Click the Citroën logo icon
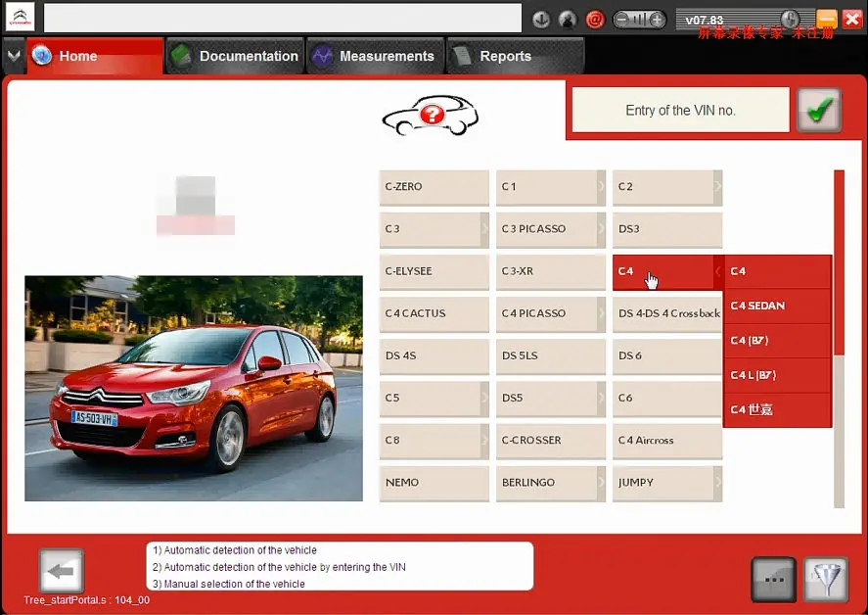Viewport: 868px width, 615px height. (20, 18)
